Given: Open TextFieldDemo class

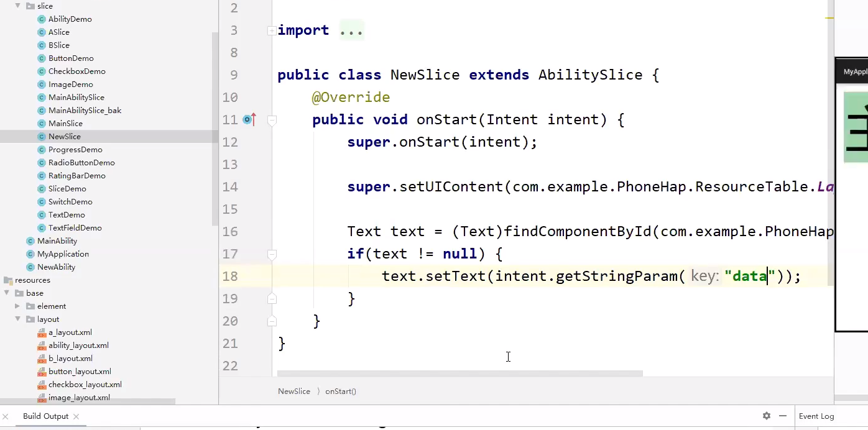Looking at the screenshot, I should click(75, 228).
